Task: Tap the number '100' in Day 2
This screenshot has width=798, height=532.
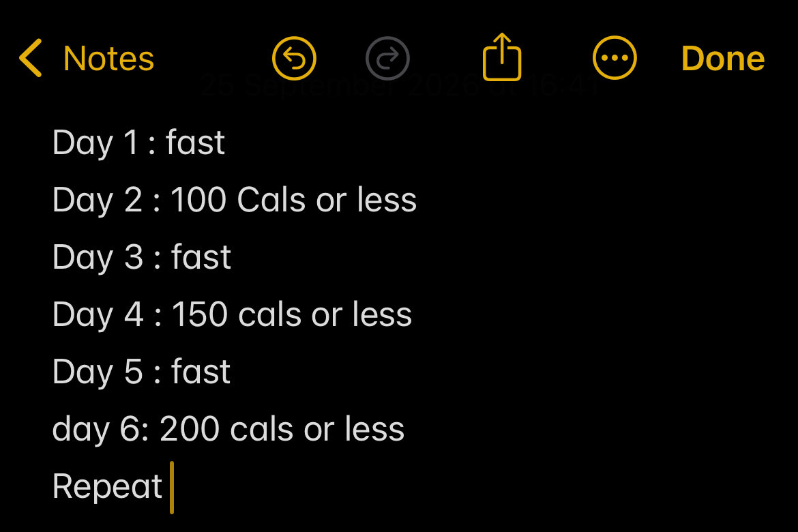Action: (x=198, y=200)
